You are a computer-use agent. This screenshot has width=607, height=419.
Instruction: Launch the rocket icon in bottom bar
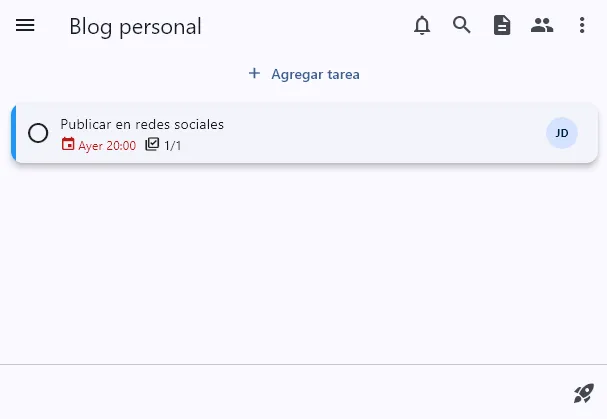coord(583,393)
